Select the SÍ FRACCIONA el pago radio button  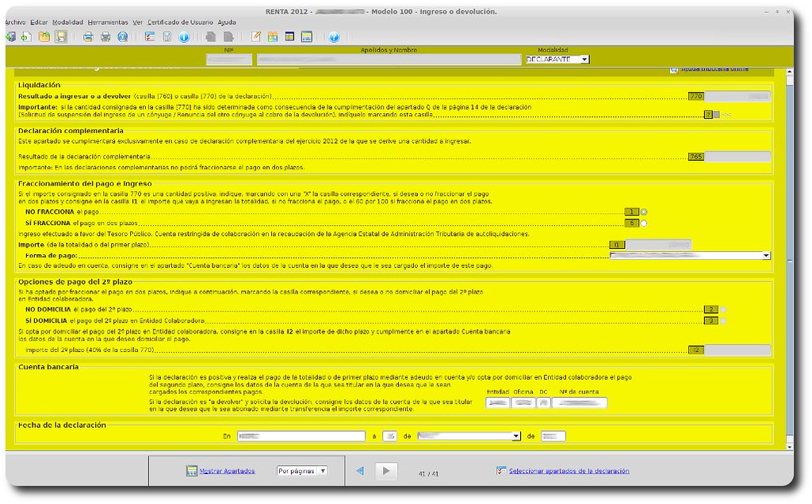click(x=644, y=223)
